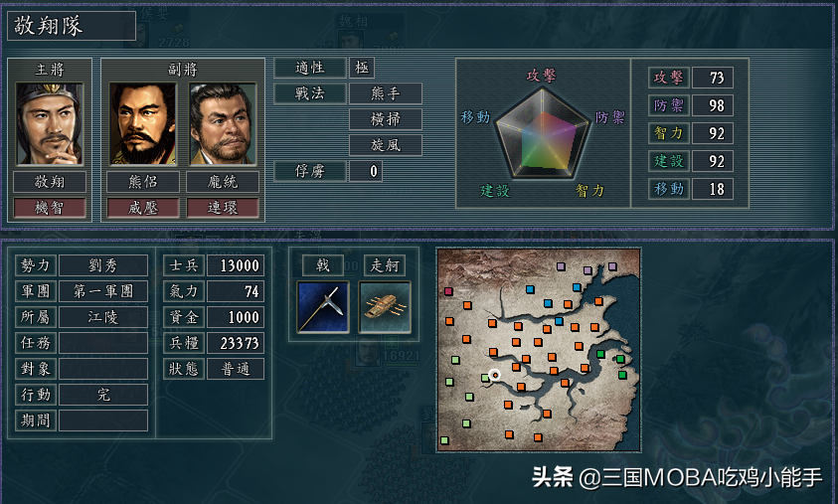Click the pentagon stats radar chart
The height and width of the screenshot is (504, 838).
point(542,133)
